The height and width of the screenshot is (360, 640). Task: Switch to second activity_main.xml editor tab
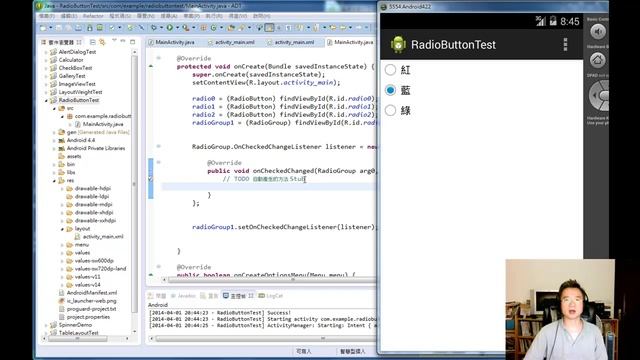click(x=291, y=42)
